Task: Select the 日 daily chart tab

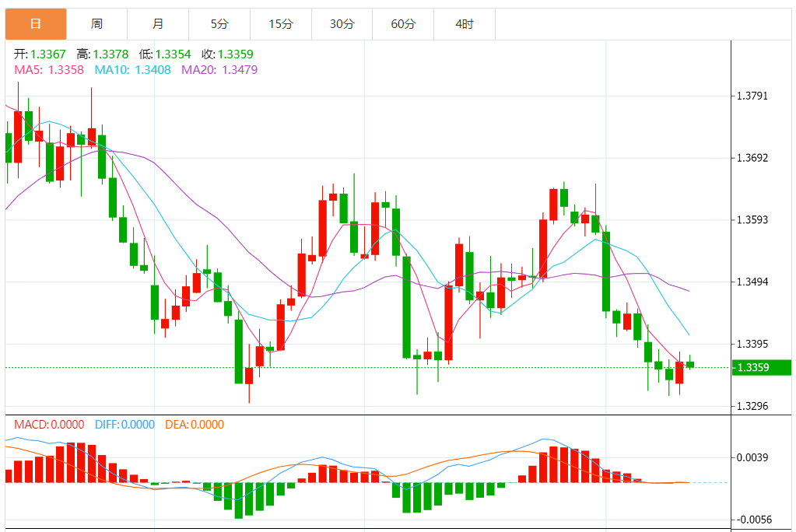Action: coord(36,24)
